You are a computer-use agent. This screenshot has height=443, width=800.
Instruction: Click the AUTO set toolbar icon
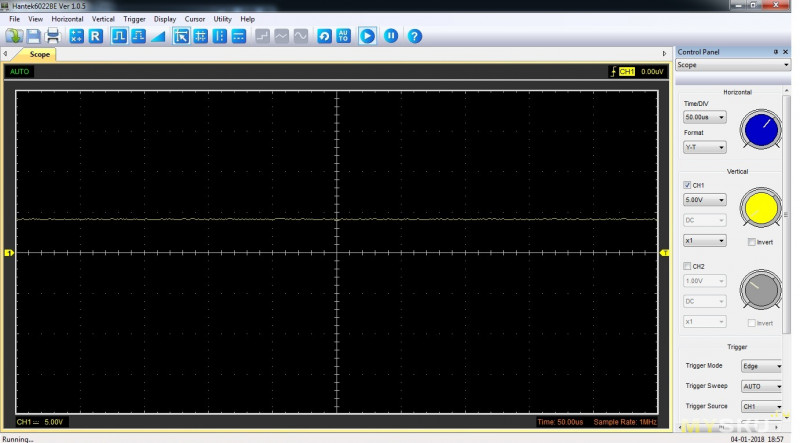(x=343, y=36)
